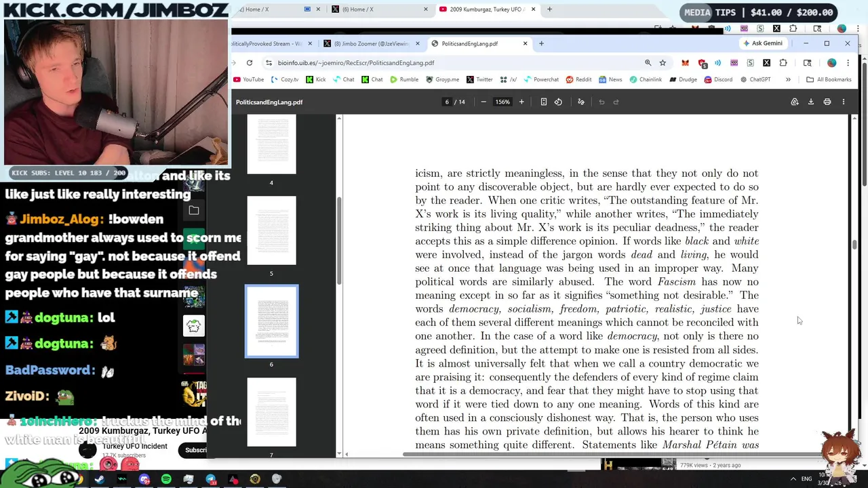Open Steam from the taskbar

click(x=100, y=479)
